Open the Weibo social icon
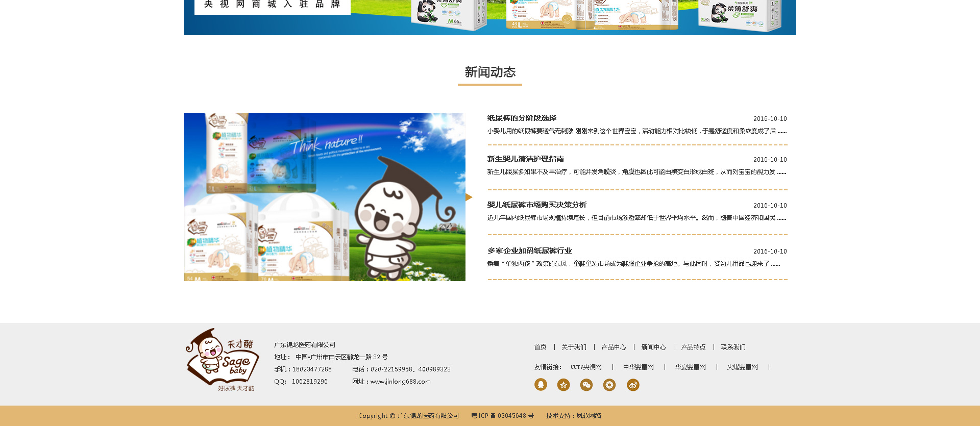 (633, 385)
